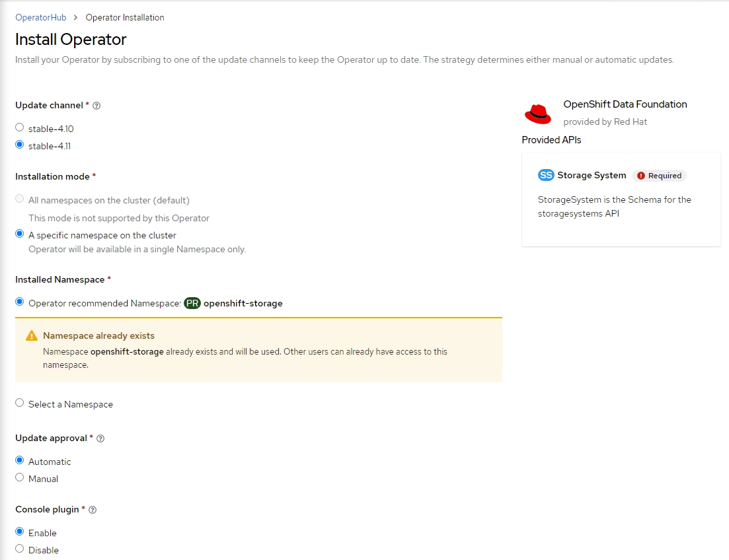Click the Update channel help icon
The height and width of the screenshot is (560, 729).
[x=96, y=106]
